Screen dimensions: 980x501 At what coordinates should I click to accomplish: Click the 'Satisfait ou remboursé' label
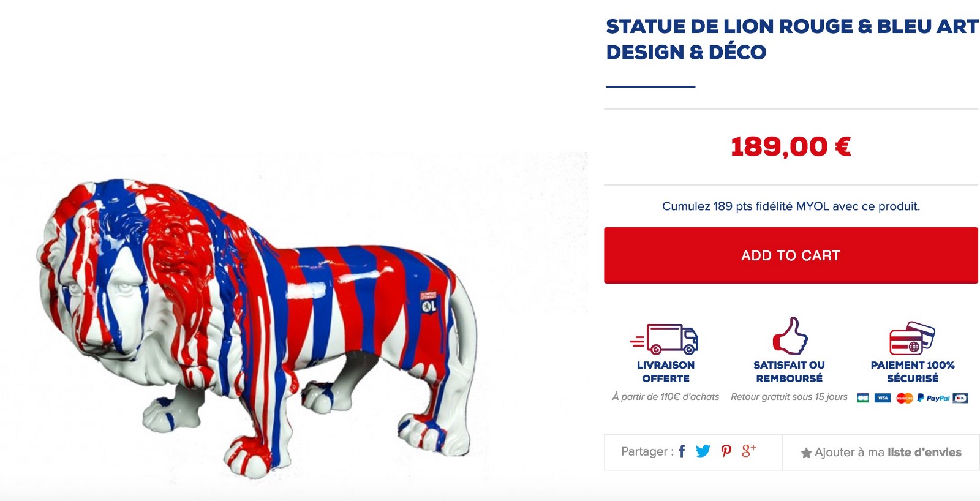[x=789, y=372]
